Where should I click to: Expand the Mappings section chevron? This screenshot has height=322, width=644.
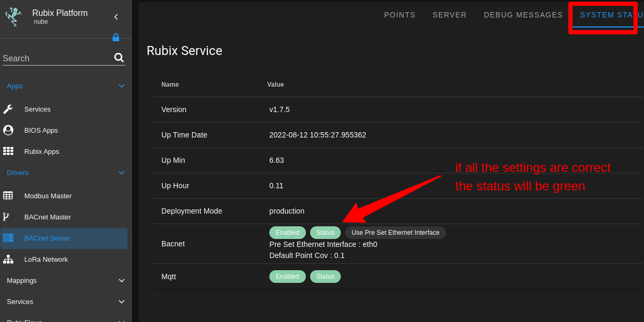point(122,280)
